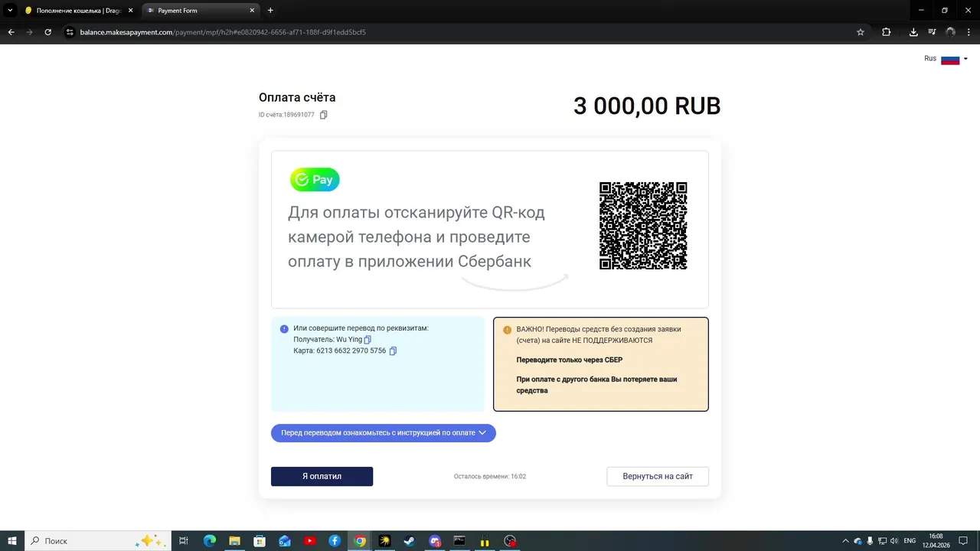Screen dimensions: 980x551
Task: Open the Windows notification center
Action: point(962,541)
